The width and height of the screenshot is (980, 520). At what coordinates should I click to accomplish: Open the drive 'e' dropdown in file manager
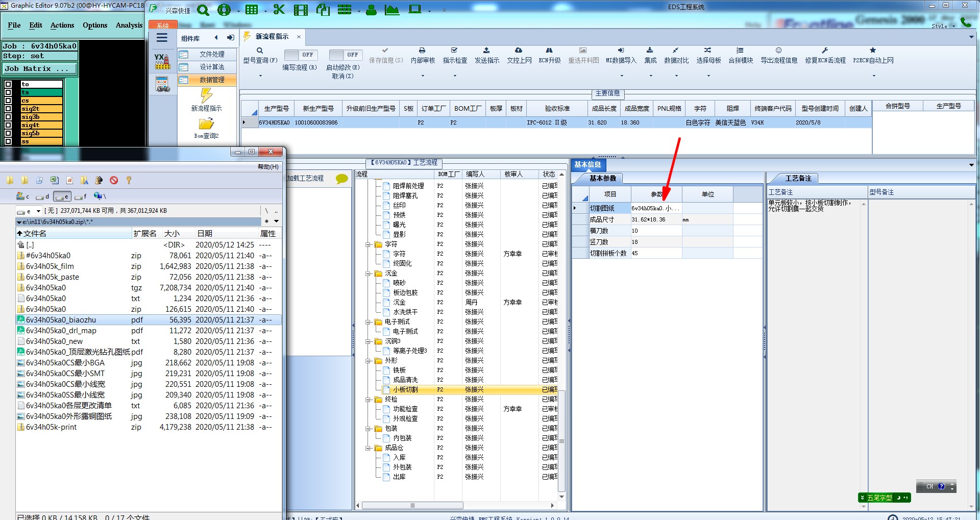[38, 211]
